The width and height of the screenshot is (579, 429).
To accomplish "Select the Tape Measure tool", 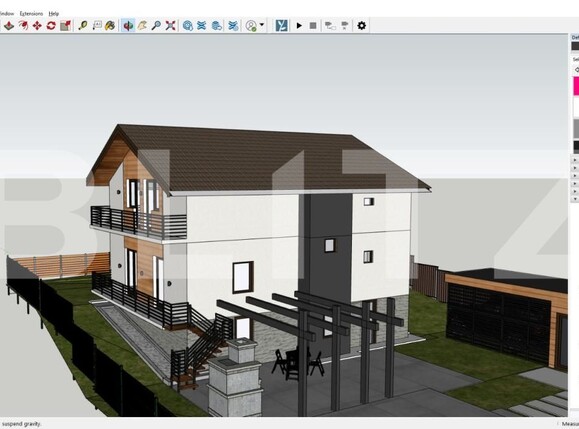I will [x=83, y=25].
